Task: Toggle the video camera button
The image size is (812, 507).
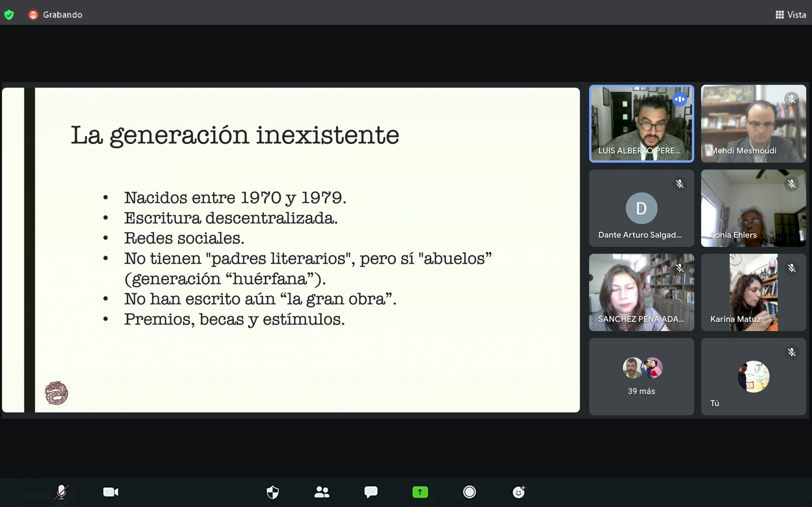Action: coord(111,492)
